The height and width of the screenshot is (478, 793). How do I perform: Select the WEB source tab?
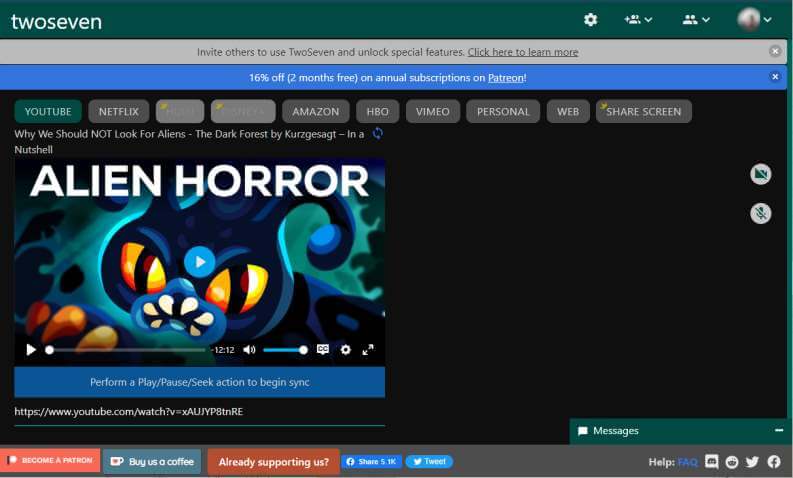[x=568, y=111]
